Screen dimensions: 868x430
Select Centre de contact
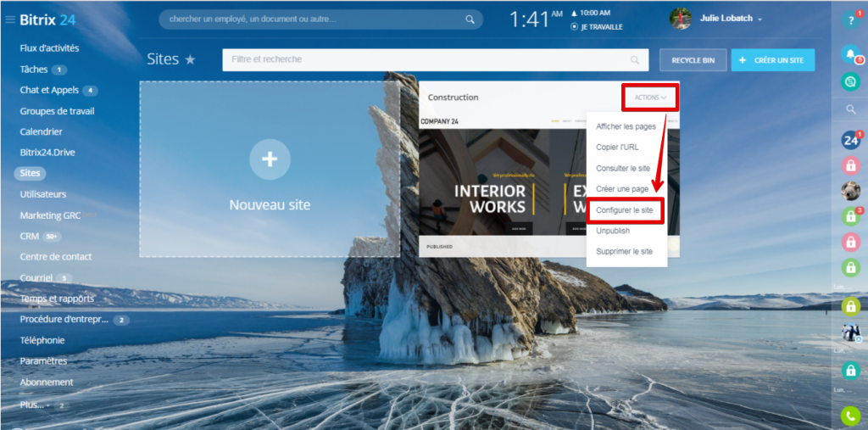pos(56,257)
